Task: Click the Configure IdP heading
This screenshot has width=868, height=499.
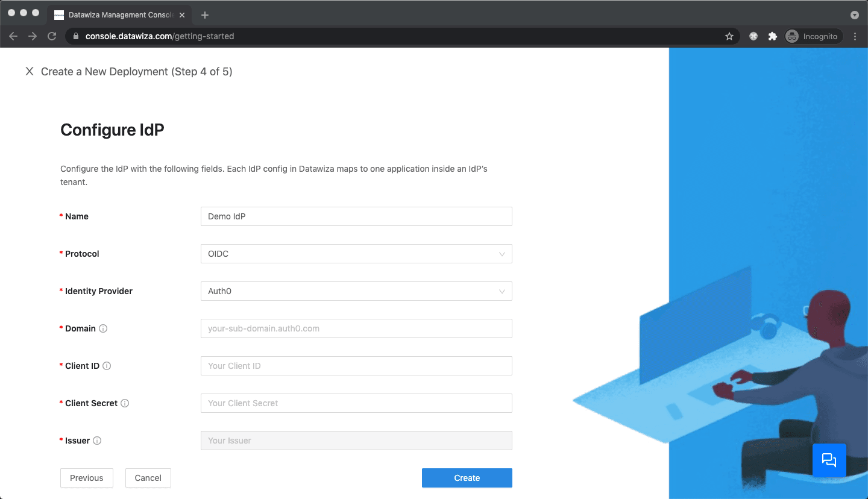Action: [112, 130]
